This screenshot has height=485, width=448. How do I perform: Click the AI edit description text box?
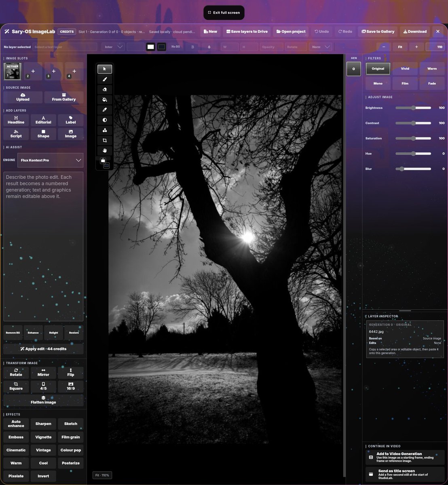[x=43, y=247]
